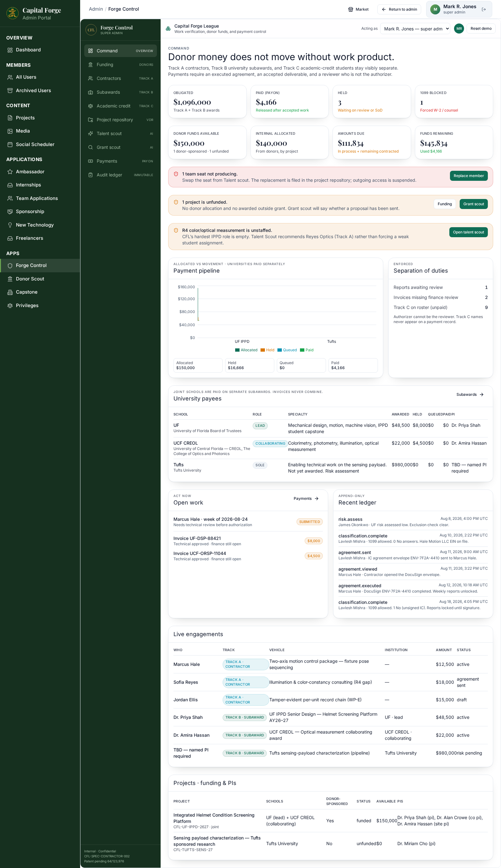
Task: Click Social Scheduler calendar icon
Action: pyautogui.click(x=10, y=144)
